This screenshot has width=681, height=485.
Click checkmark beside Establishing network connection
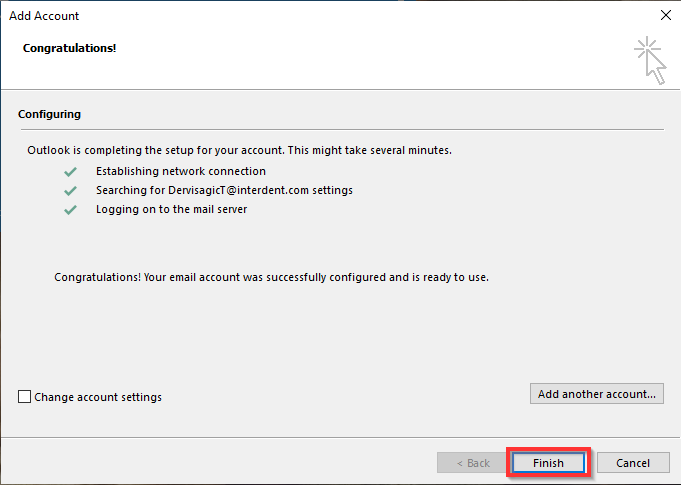tap(70, 172)
